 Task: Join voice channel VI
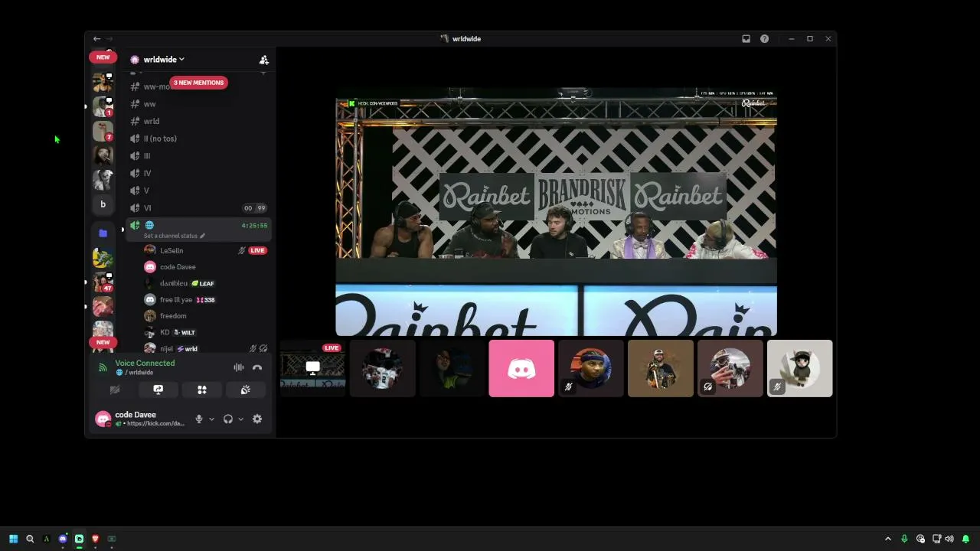coord(198,208)
